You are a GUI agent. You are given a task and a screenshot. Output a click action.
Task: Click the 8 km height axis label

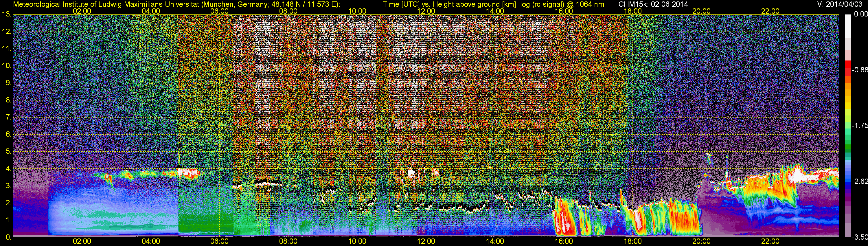point(8,100)
